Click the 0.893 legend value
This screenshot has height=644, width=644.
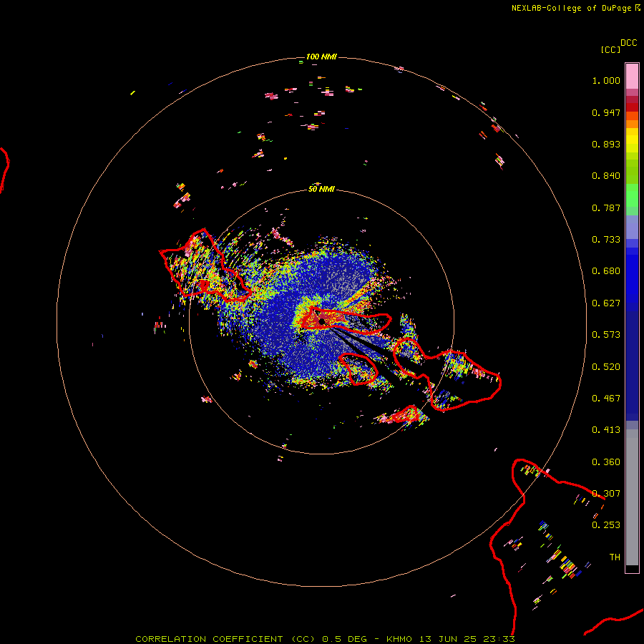[606, 144]
